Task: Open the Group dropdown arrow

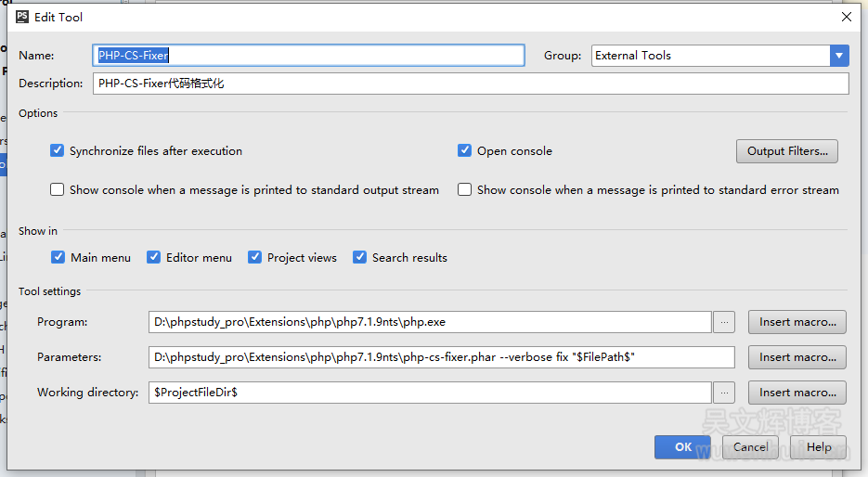Action: [x=839, y=56]
